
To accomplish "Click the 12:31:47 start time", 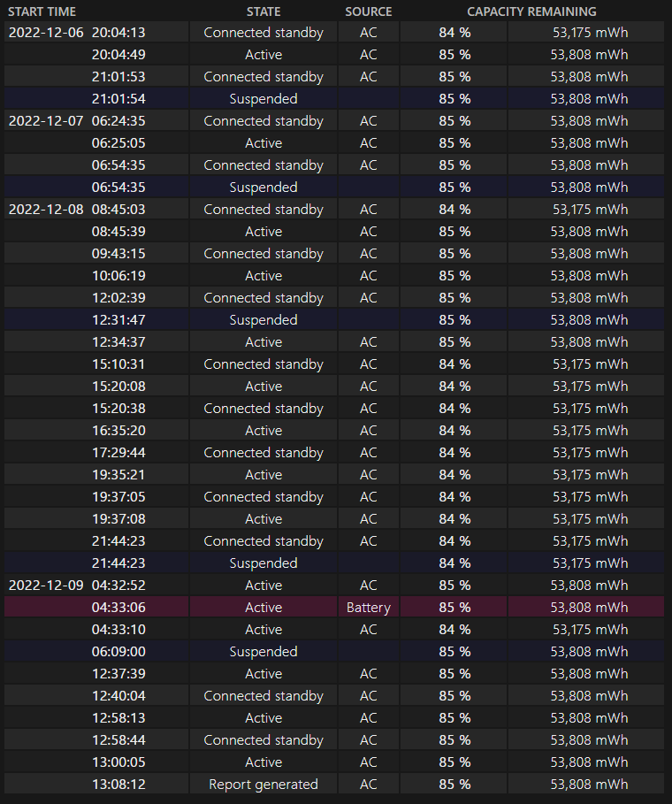I will pos(118,319).
